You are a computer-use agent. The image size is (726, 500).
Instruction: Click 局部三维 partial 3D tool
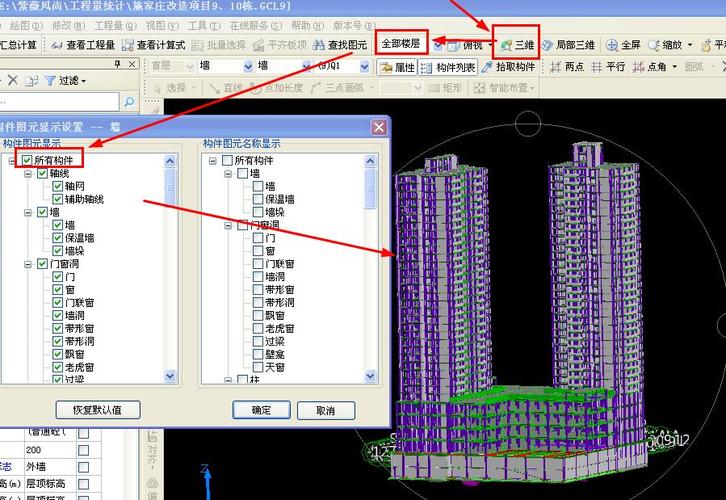pos(568,45)
